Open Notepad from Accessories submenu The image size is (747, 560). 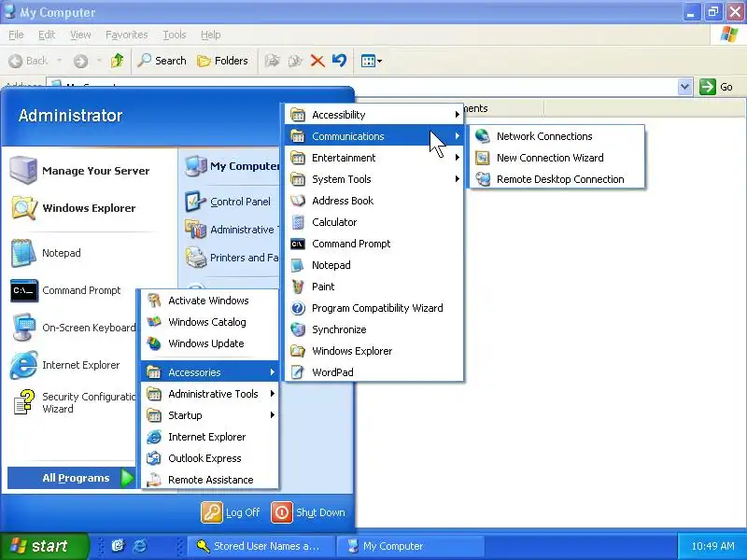pyautogui.click(x=374, y=265)
